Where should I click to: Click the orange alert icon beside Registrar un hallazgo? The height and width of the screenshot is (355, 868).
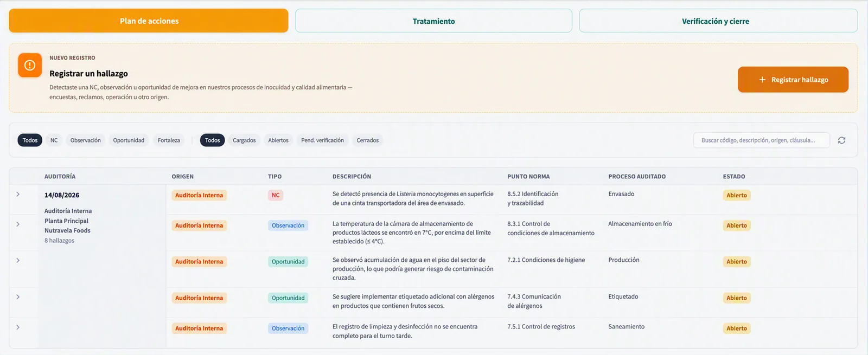pyautogui.click(x=30, y=65)
